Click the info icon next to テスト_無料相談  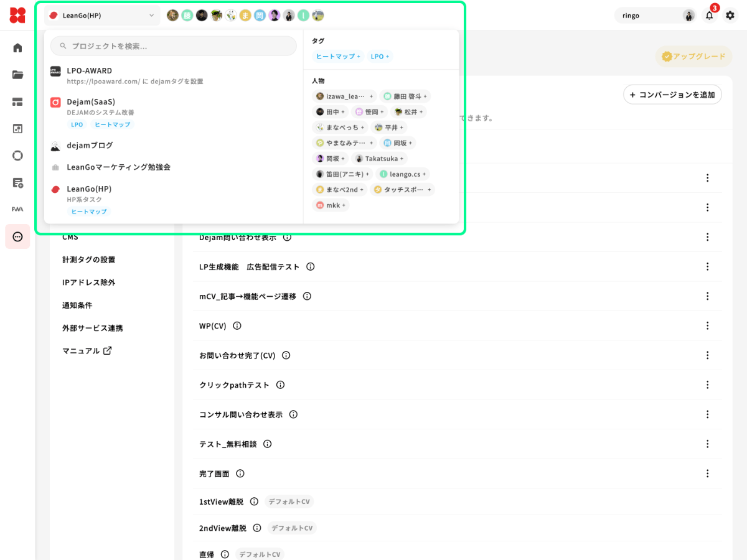267,444
